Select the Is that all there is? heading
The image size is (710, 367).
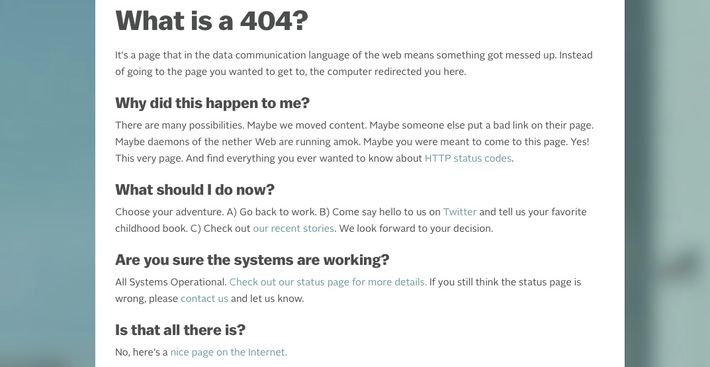pyautogui.click(x=180, y=329)
